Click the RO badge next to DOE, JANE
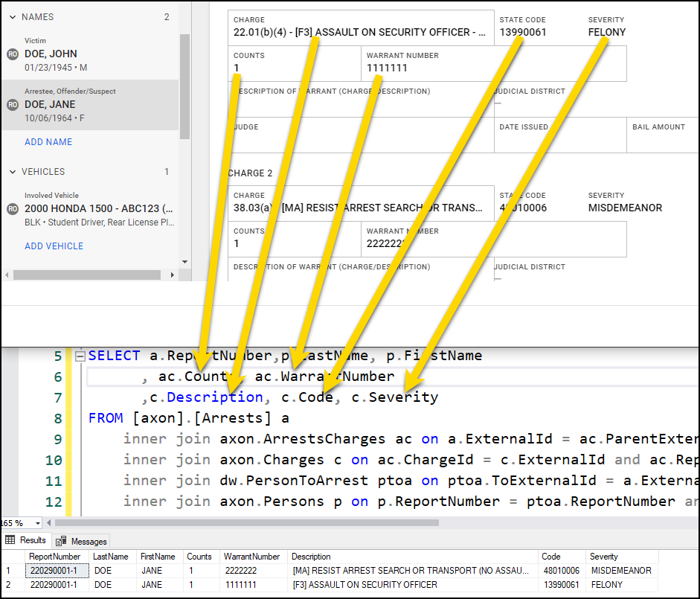The width and height of the screenshot is (700, 599). tap(12, 104)
